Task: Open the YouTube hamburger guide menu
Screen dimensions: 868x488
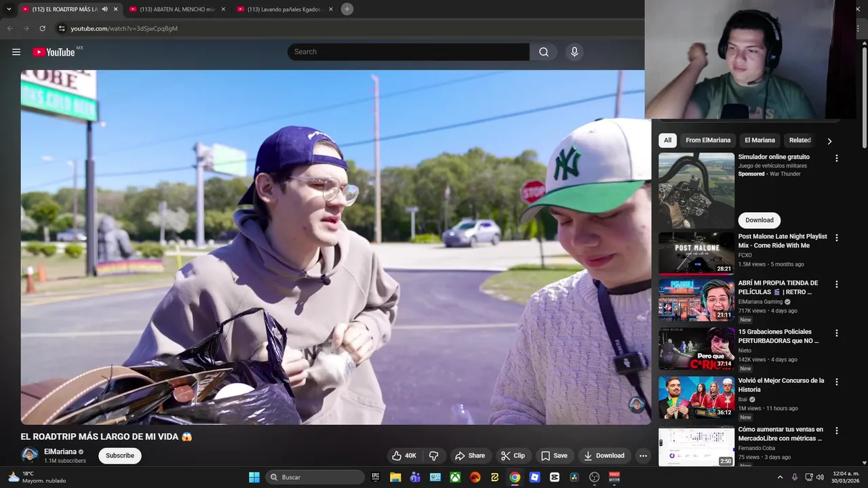Action: [16, 52]
